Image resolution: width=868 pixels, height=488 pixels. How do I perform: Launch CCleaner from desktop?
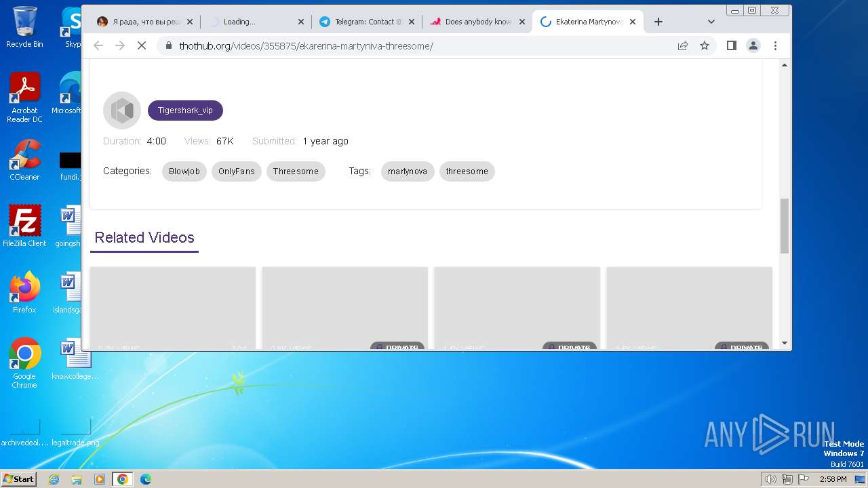pyautogui.click(x=24, y=160)
